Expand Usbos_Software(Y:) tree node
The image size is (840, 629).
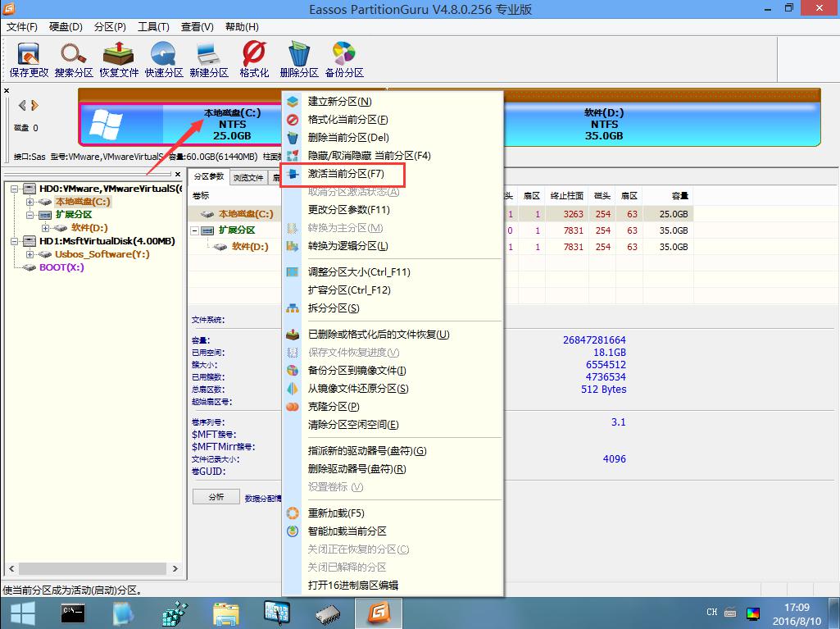coord(30,254)
